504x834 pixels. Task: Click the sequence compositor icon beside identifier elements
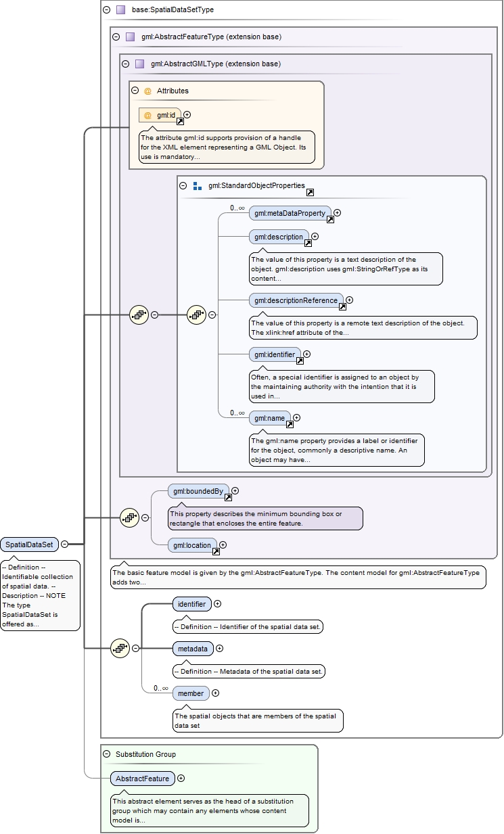[x=120, y=648]
